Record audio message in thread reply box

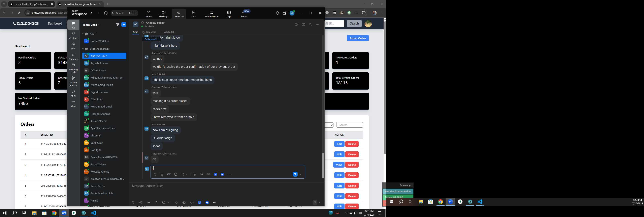pyautogui.click(x=195, y=174)
